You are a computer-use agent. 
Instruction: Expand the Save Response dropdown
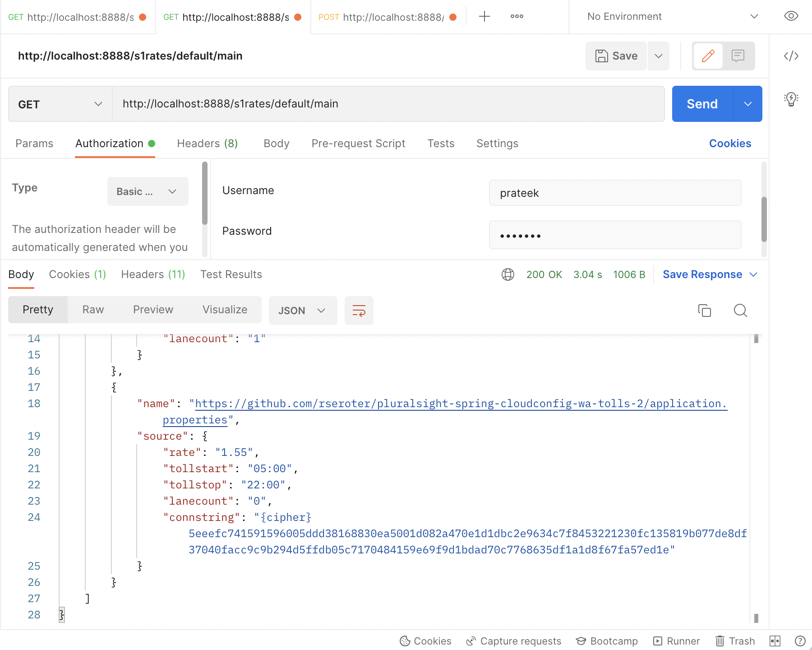[x=753, y=274]
